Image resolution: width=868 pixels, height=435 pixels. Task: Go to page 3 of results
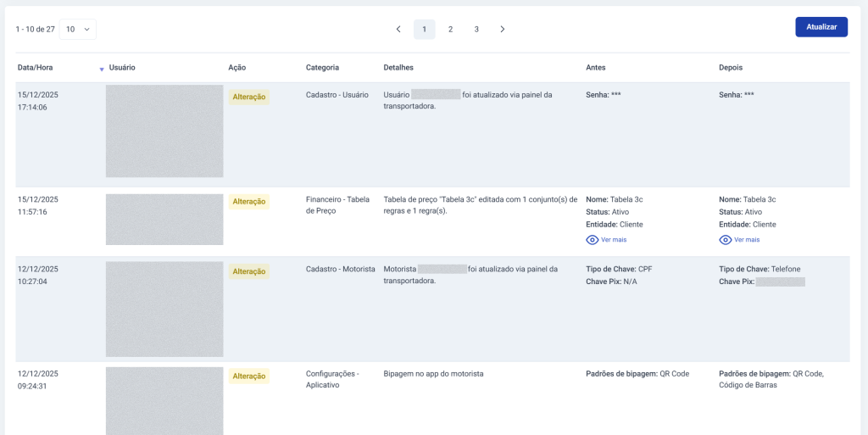[476, 30]
